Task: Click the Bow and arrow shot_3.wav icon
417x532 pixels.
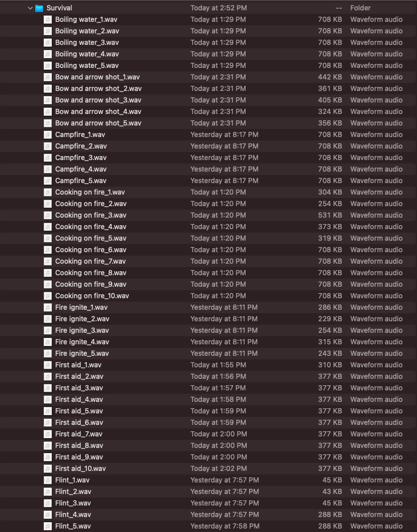Action: (x=48, y=100)
